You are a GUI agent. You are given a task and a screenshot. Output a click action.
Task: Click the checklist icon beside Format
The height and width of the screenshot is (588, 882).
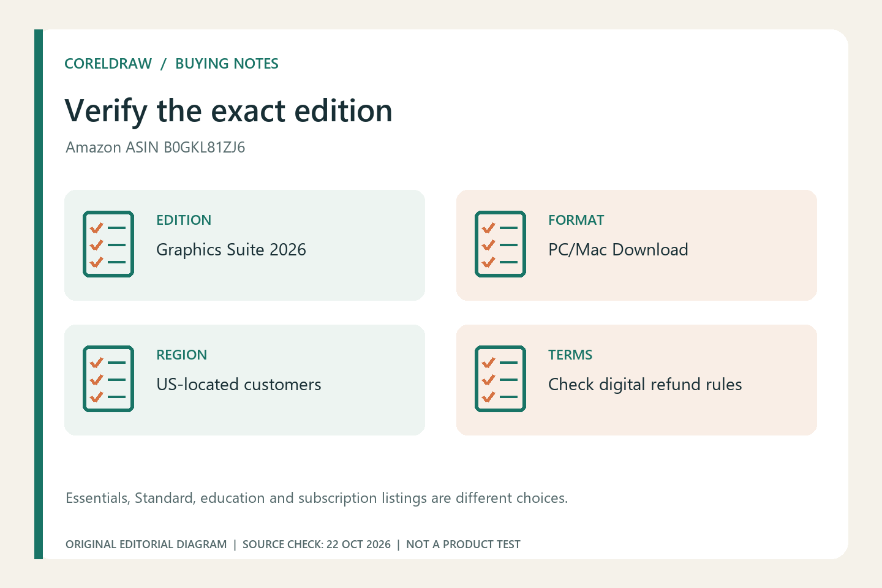pos(500,244)
